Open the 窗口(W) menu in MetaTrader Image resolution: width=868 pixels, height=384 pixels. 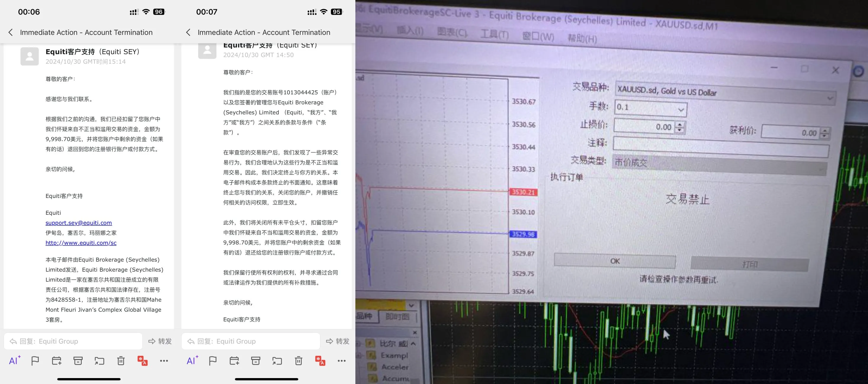(538, 36)
